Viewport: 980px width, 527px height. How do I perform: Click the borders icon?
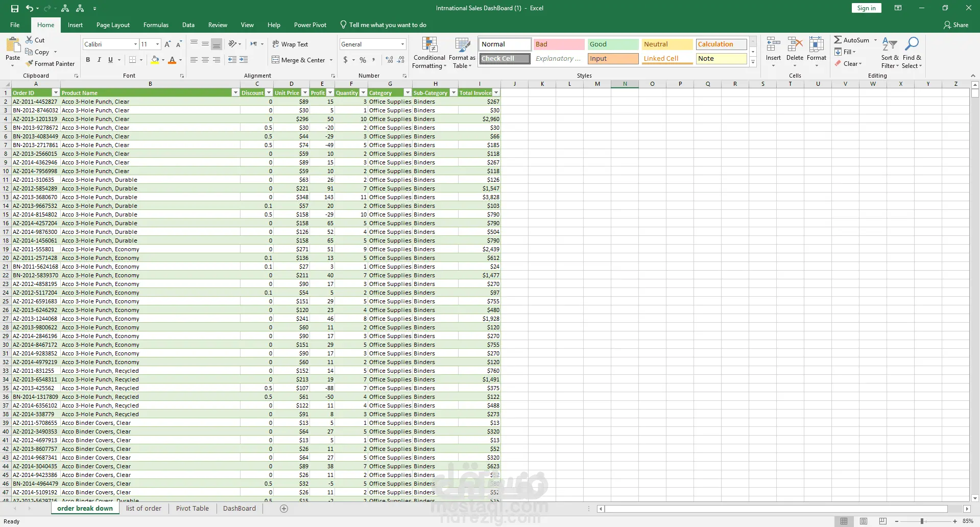tap(132, 60)
